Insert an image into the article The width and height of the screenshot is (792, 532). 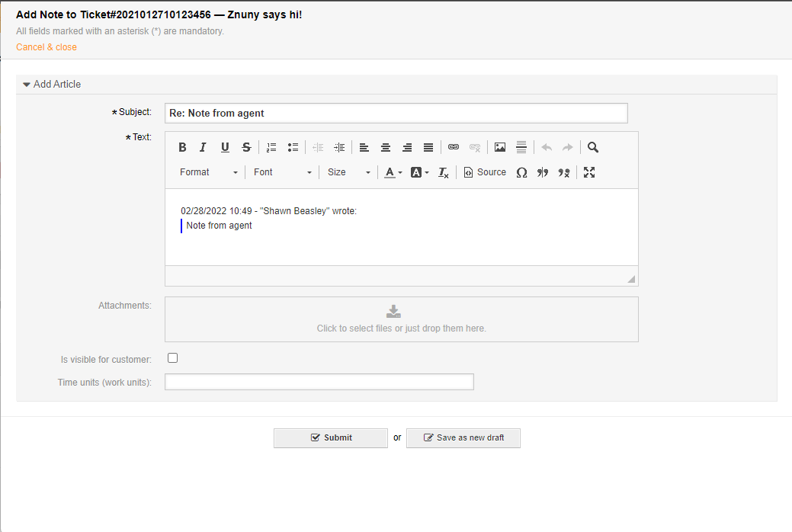click(x=500, y=148)
